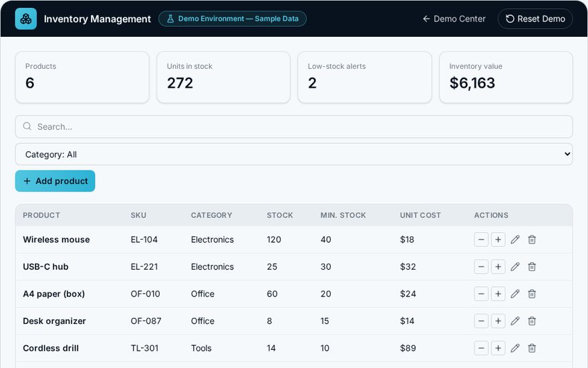588x368 pixels.
Task: Click SKU EL-221
Action: click(x=144, y=266)
